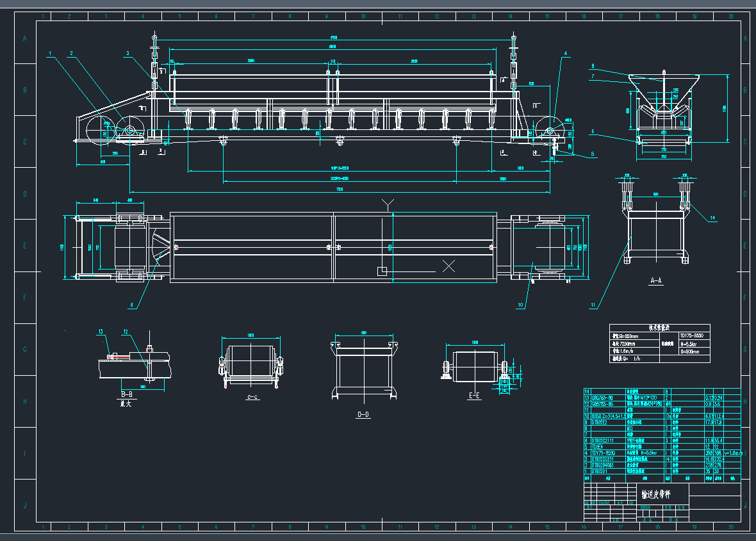Select the DTII02E2 entry in parts list row 9
Viewport: 756px width, 541px height.
(601, 422)
